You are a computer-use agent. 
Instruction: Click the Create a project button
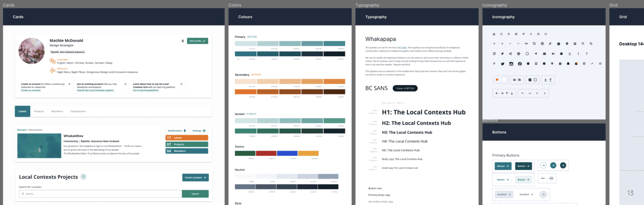(x=196, y=178)
